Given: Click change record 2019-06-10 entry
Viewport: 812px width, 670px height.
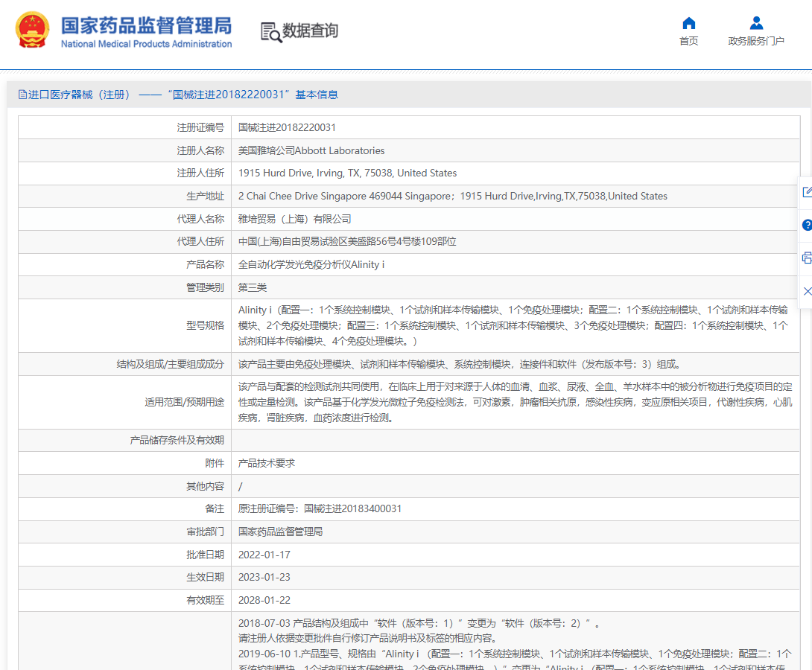Looking at the screenshot, I should 515,659.
